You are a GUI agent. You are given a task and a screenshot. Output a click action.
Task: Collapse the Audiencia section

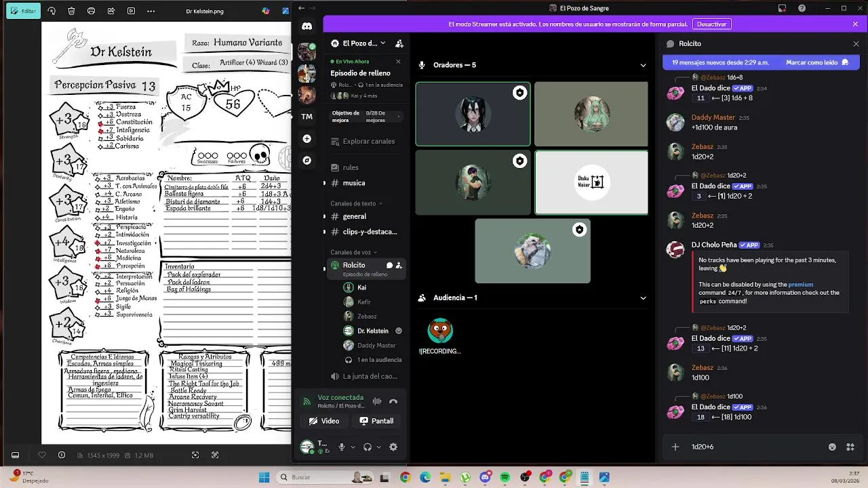[643, 298]
